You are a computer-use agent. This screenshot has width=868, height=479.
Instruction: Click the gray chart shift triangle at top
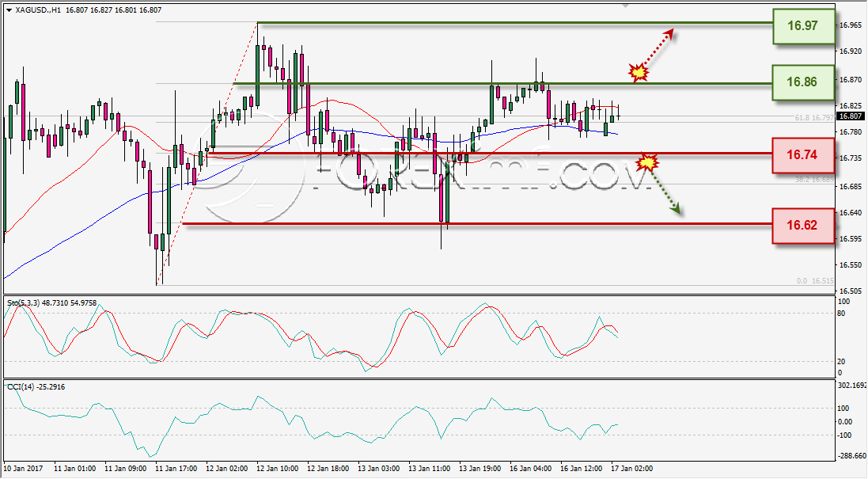626,6
